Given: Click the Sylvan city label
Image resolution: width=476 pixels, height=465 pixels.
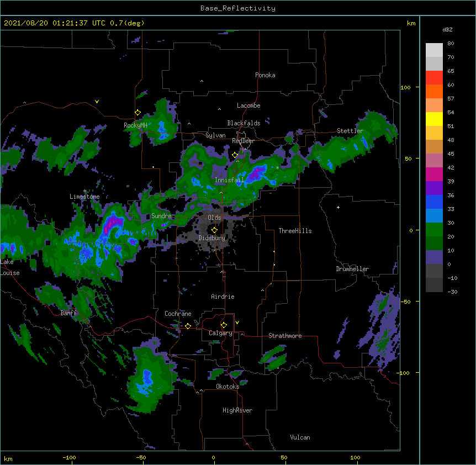Looking at the screenshot, I should point(215,135).
